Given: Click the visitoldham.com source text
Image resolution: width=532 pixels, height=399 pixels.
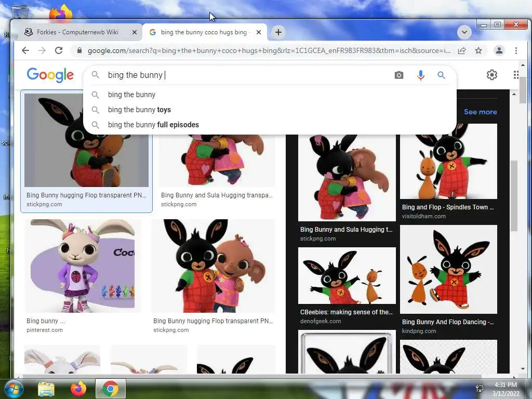Looking at the screenshot, I should [x=424, y=216].
